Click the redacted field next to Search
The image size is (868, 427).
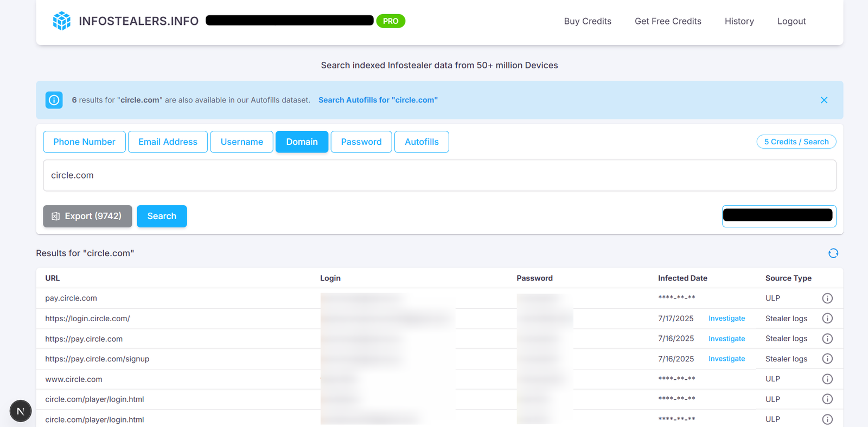[x=779, y=216]
